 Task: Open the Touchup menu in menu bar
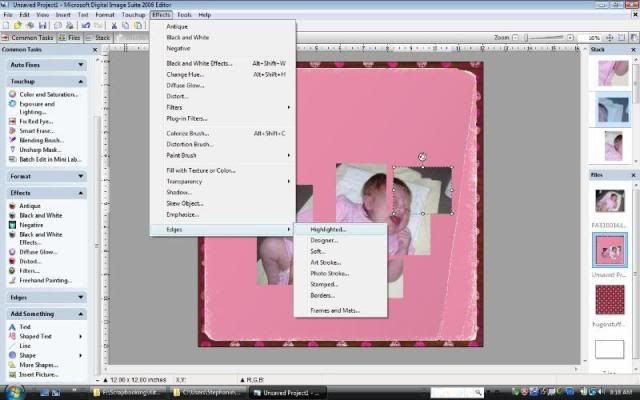[133, 15]
